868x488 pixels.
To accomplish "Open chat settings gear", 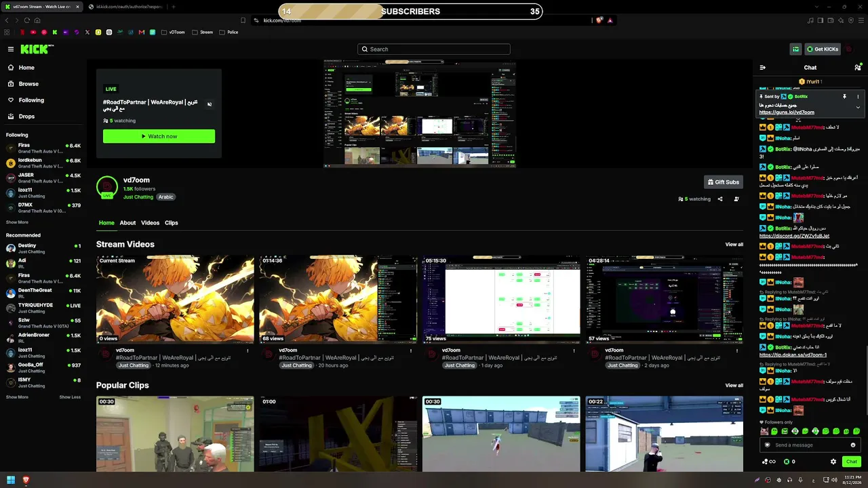I will coord(833,462).
